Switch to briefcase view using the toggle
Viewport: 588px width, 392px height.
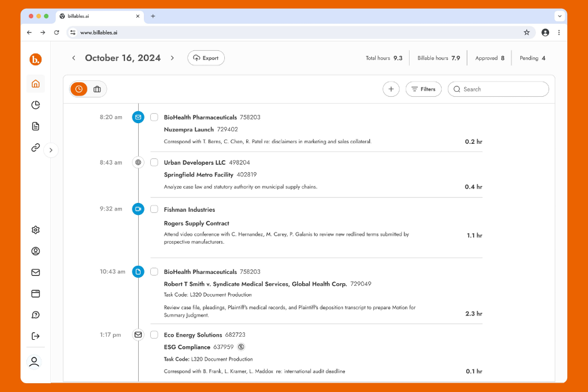pos(97,89)
